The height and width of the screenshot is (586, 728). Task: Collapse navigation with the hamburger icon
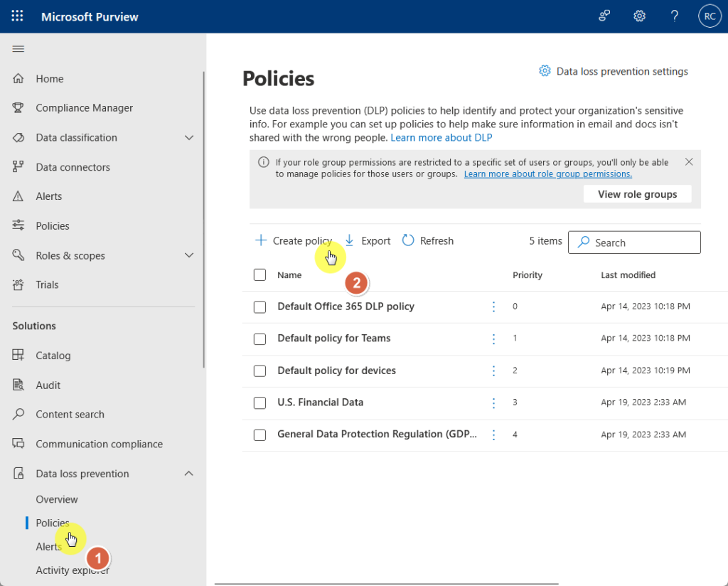click(18, 49)
